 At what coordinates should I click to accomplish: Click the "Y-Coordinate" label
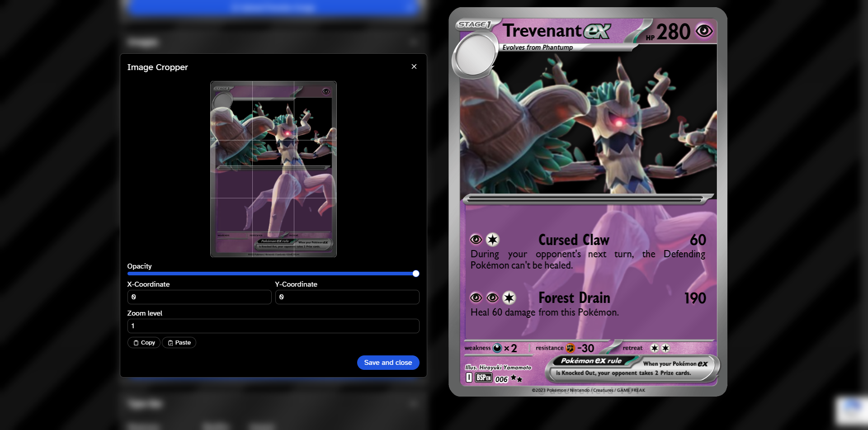pyautogui.click(x=296, y=284)
